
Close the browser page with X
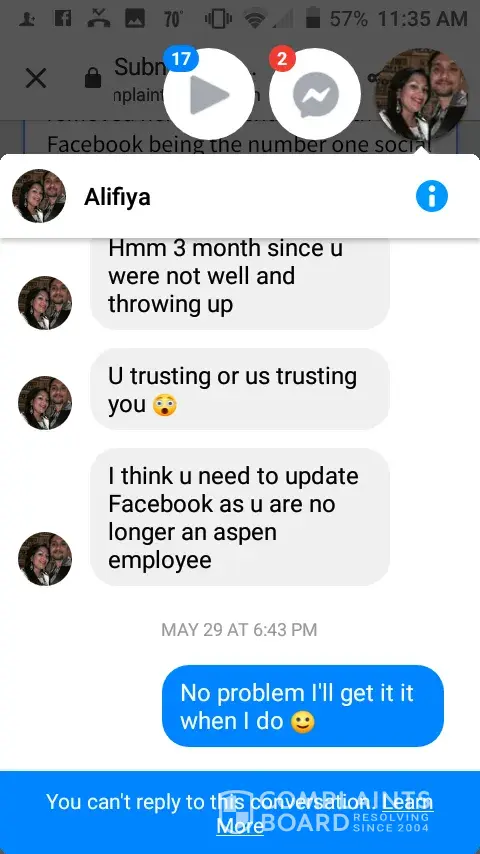click(36, 78)
